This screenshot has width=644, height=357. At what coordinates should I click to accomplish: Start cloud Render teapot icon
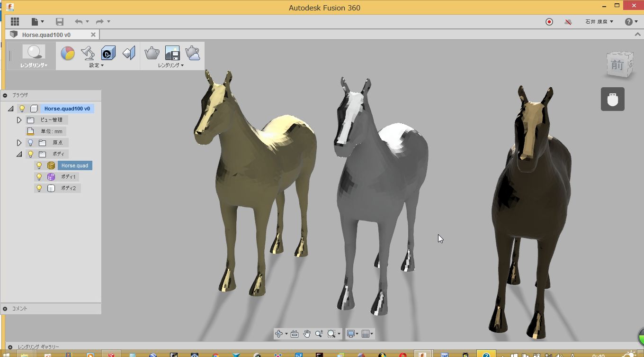click(x=193, y=53)
